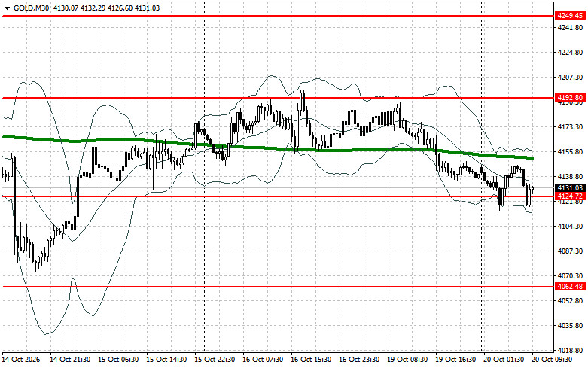588x368 pixels.
Task: Click the 20 Oct 09:30 time label
Action: click(x=552, y=360)
